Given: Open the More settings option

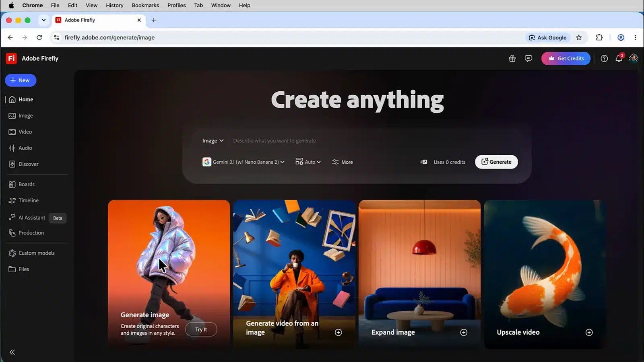Looking at the screenshot, I should [343, 162].
